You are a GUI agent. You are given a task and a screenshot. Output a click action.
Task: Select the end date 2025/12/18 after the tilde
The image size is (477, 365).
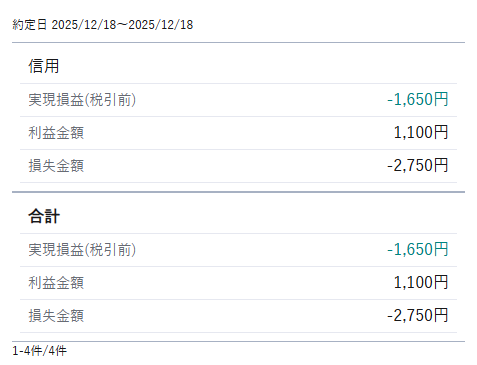tap(161, 25)
